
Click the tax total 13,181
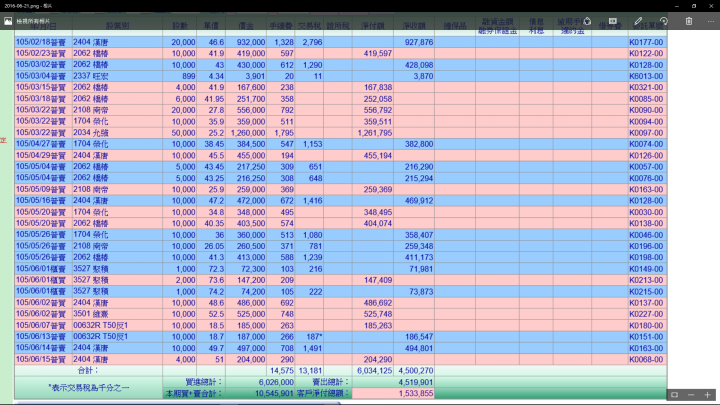pyautogui.click(x=310, y=371)
